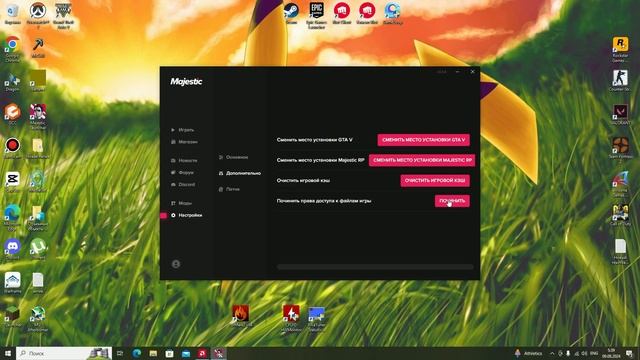Click the ПОЧИНИТЬ access rights button
The image size is (640, 360).
click(452, 201)
